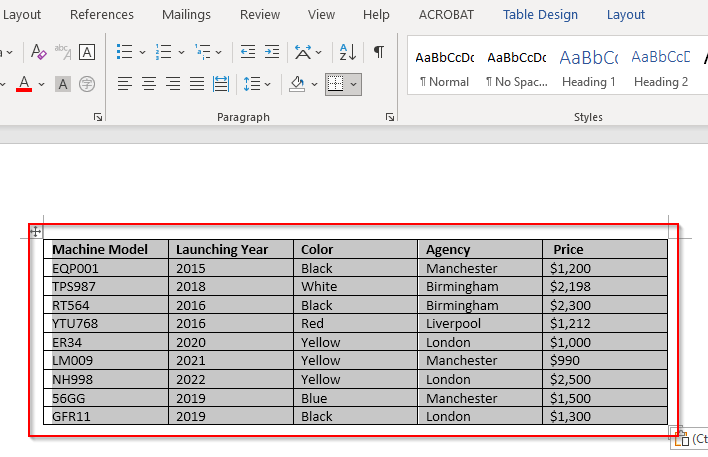Expand the Font Color dropdown arrow
708x457 pixels.
pyautogui.click(x=42, y=84)
